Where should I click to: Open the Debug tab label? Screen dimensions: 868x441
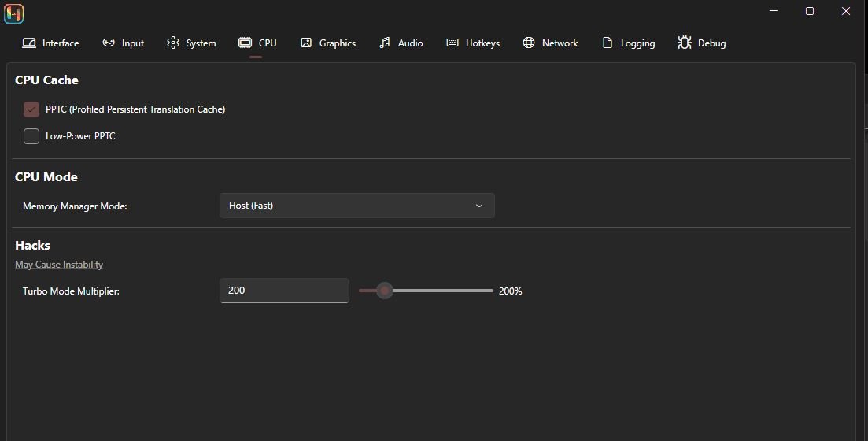(x=712, y=43)
